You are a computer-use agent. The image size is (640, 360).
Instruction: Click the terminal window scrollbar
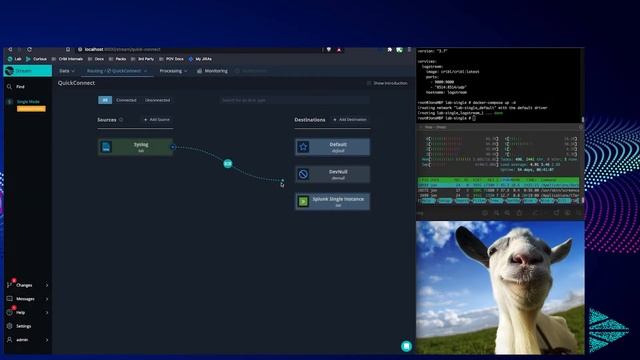(582, 120)
